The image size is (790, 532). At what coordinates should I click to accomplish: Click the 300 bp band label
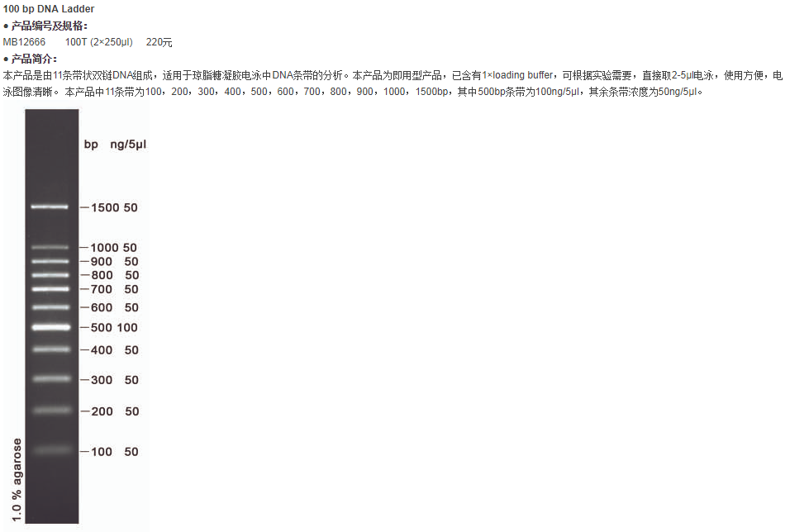coord(102,381)
